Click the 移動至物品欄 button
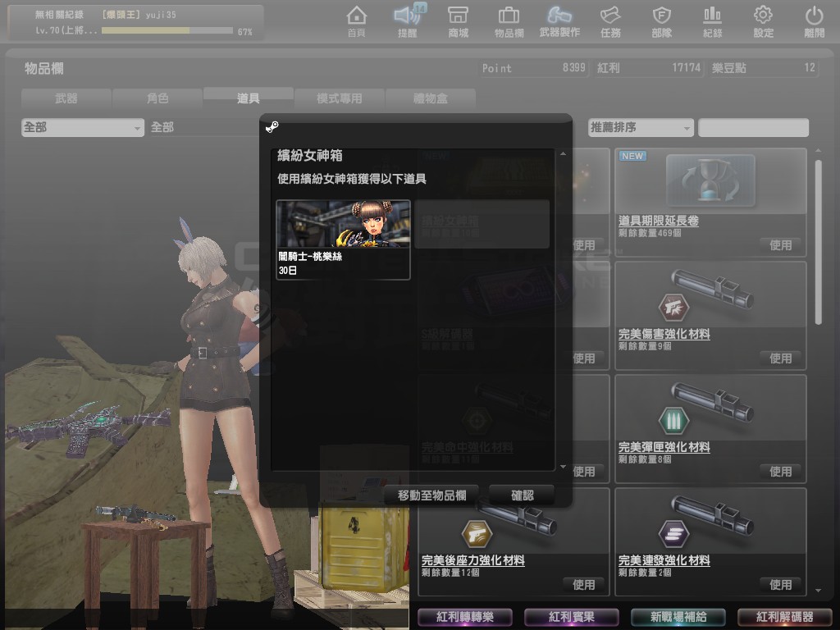This screenshot has width=840, height=630. pyautogui.click(x=431, y=495)
